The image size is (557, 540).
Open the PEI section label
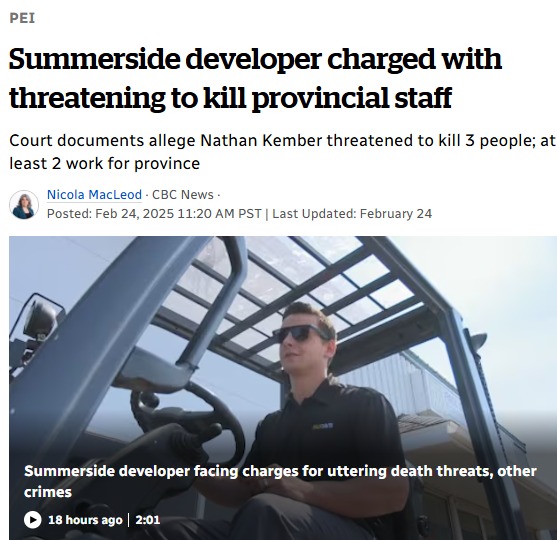22,18
